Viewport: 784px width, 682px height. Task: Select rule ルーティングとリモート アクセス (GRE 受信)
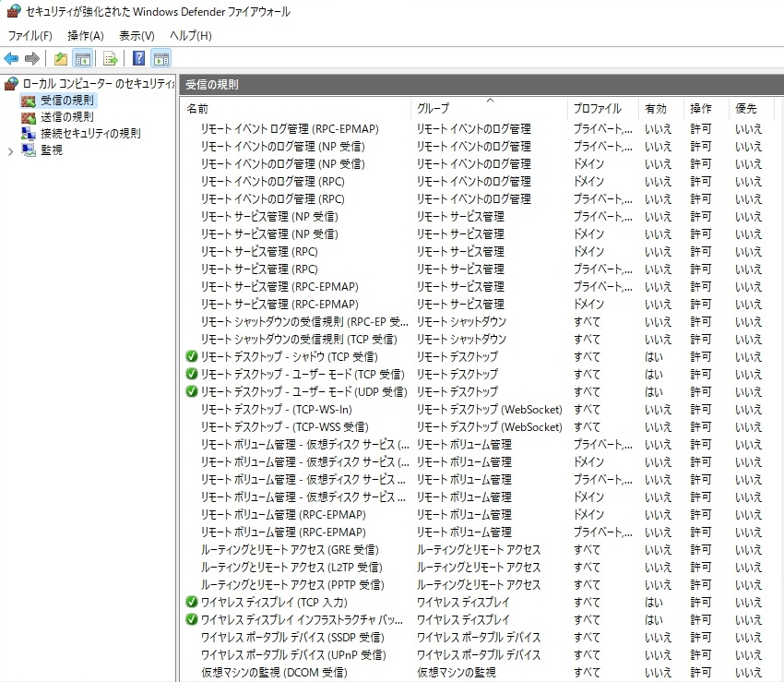tap(290, 549)
